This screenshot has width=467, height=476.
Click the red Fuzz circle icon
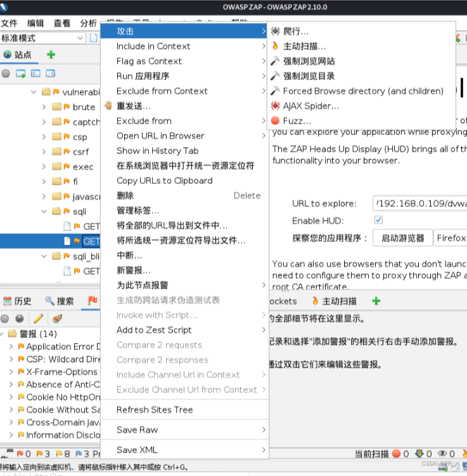point(275,120)
